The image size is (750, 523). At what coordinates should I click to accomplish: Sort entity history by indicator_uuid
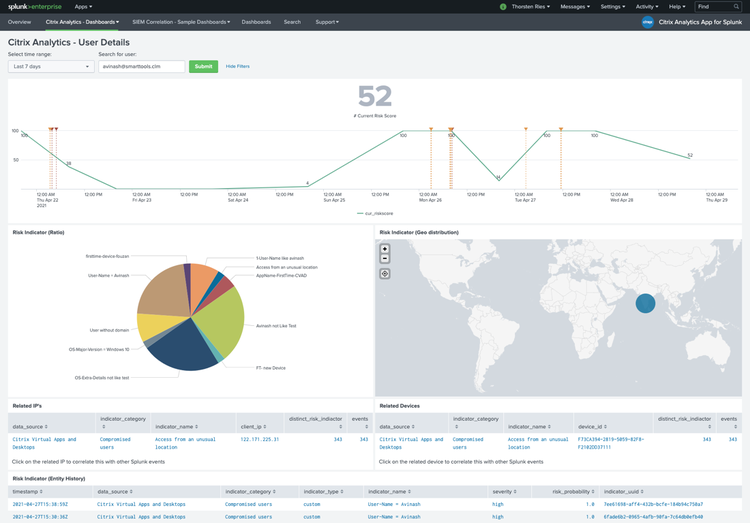(624, 491)
